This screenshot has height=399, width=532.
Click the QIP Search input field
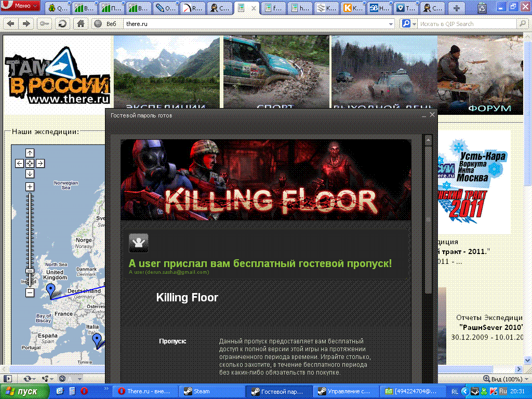[467, 24]
